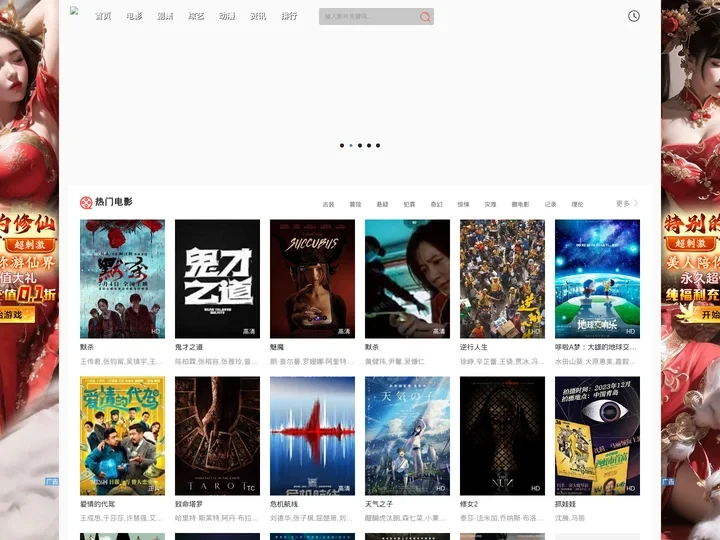720x540 pixels.
Task: Open the watch history clock icon
Action: [x=634, y=16]
